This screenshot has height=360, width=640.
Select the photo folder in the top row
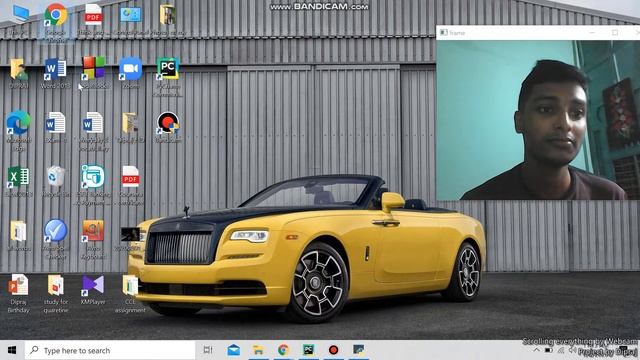pos(167,18)
